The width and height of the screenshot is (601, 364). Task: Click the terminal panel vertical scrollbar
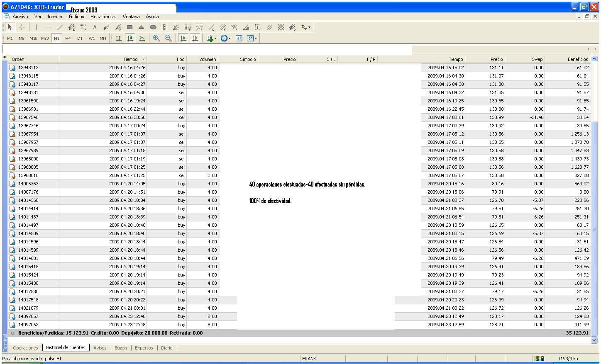(x=594, y=199)
